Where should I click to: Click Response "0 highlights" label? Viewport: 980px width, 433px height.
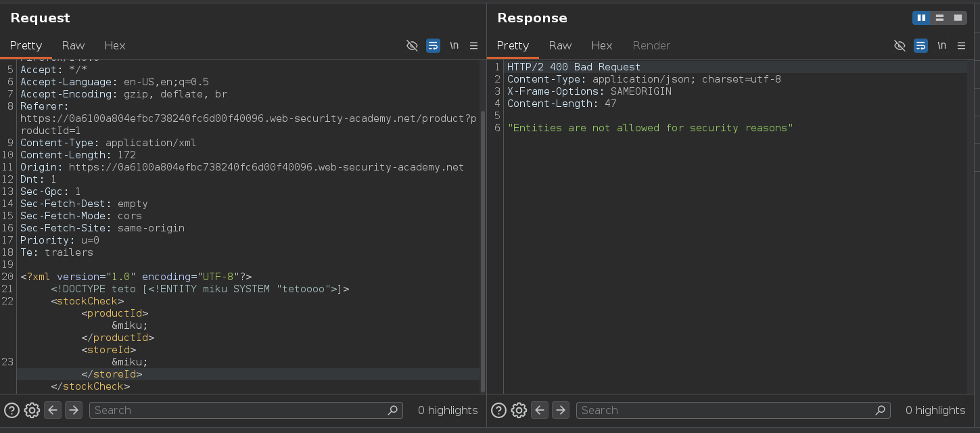click(935, 410)
